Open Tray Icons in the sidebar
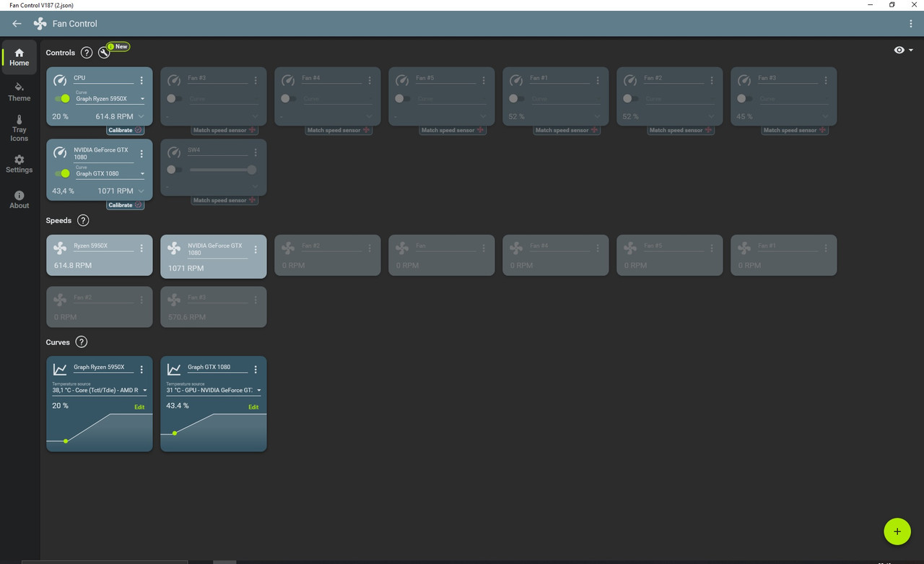 click(x=19, y=128)
